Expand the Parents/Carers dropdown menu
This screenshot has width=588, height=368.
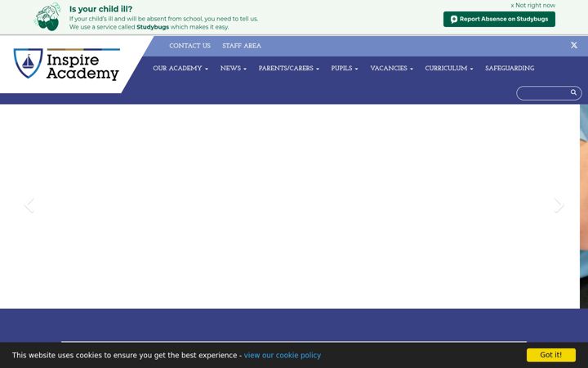[289, 69]
